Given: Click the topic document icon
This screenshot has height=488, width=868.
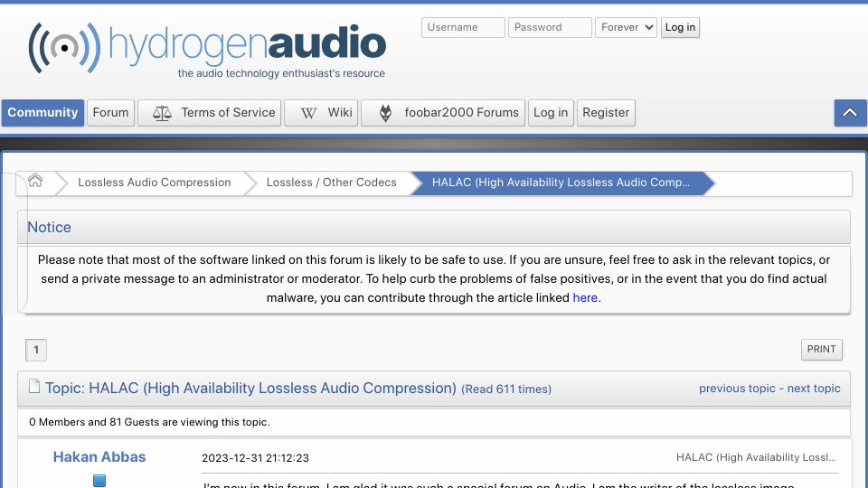Looking at the screenshot, I should tap(34, 386).
